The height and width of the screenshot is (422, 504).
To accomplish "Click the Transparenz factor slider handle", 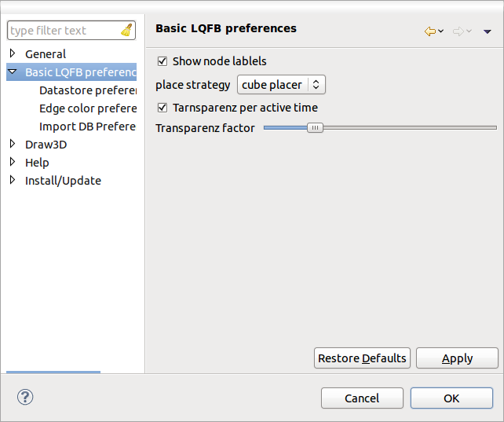I will (315, 127).
